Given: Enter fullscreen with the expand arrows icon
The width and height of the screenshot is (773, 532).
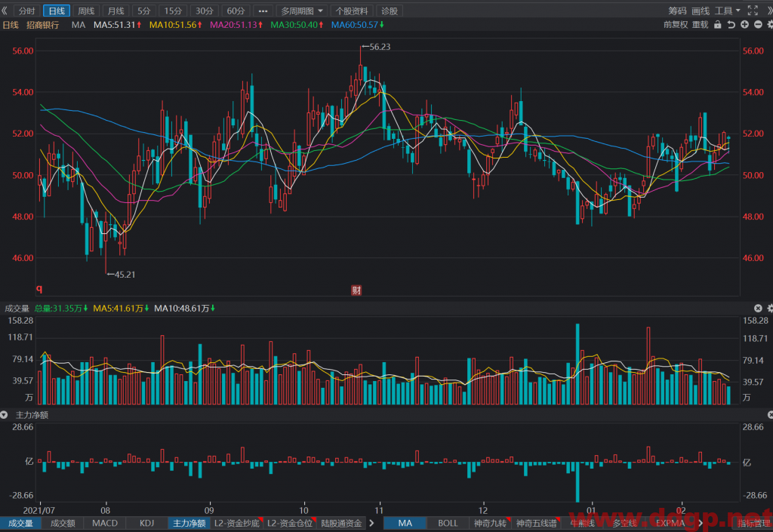Looking at the screenshot, I should coord(753,11).
